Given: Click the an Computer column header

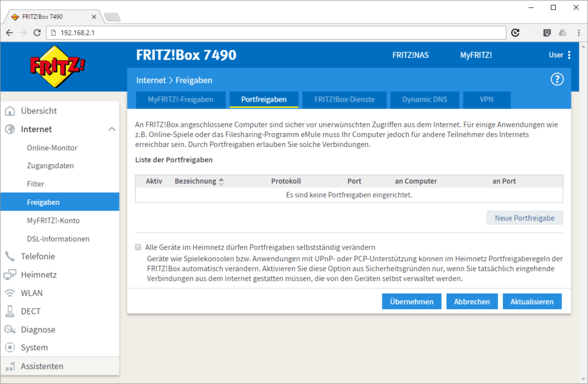Looking at the screenshot, I should pos(416,181).
